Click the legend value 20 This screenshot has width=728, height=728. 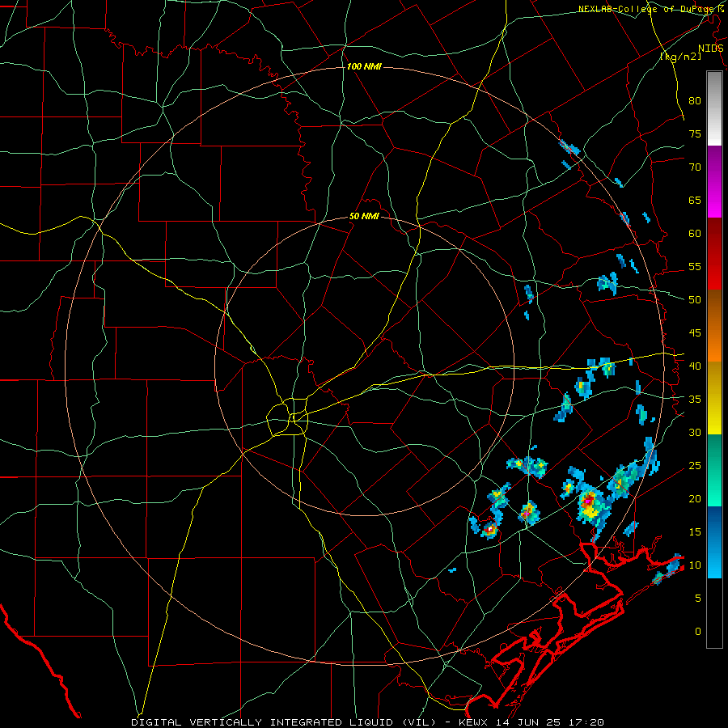[x=695, y=498]
